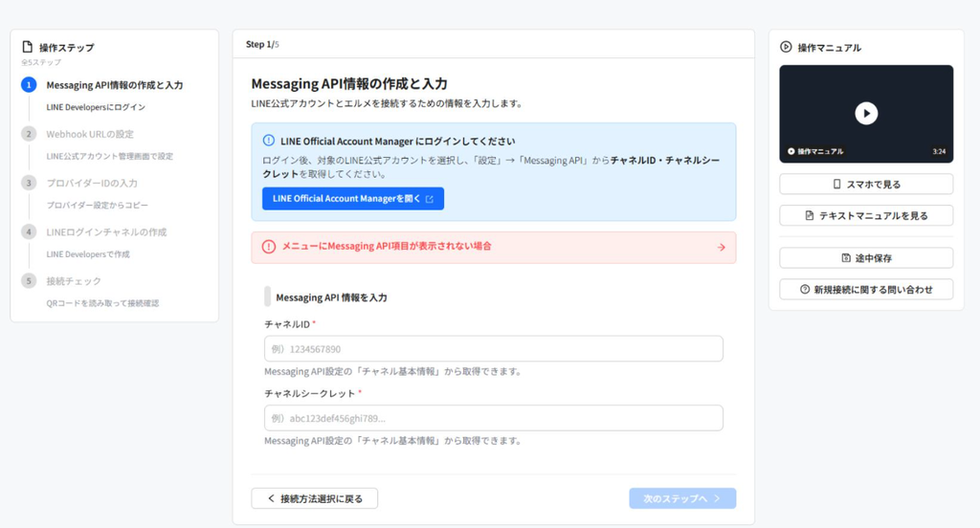
Task: Go back to 接続方法選択
Action: pos(314,498)
